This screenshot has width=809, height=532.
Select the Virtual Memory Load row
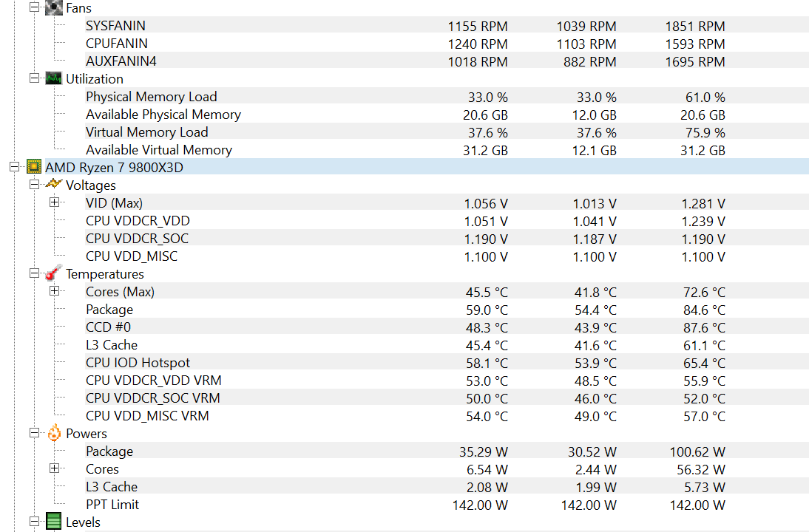click(447, 132)
